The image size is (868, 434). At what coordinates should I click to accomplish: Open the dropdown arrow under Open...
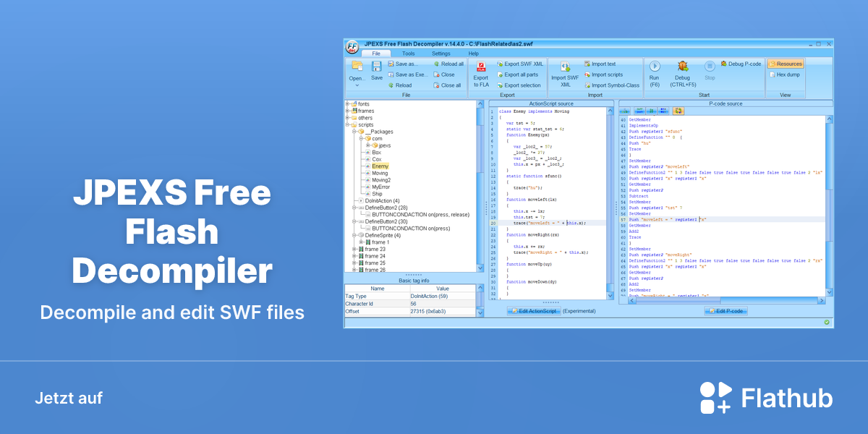(x=357, y=85)
